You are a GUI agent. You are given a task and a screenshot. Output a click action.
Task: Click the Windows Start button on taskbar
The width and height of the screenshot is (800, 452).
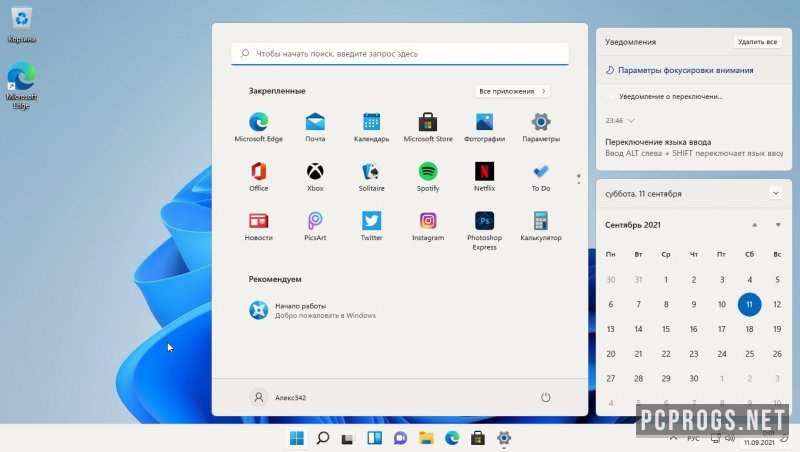tap(296, 438)
